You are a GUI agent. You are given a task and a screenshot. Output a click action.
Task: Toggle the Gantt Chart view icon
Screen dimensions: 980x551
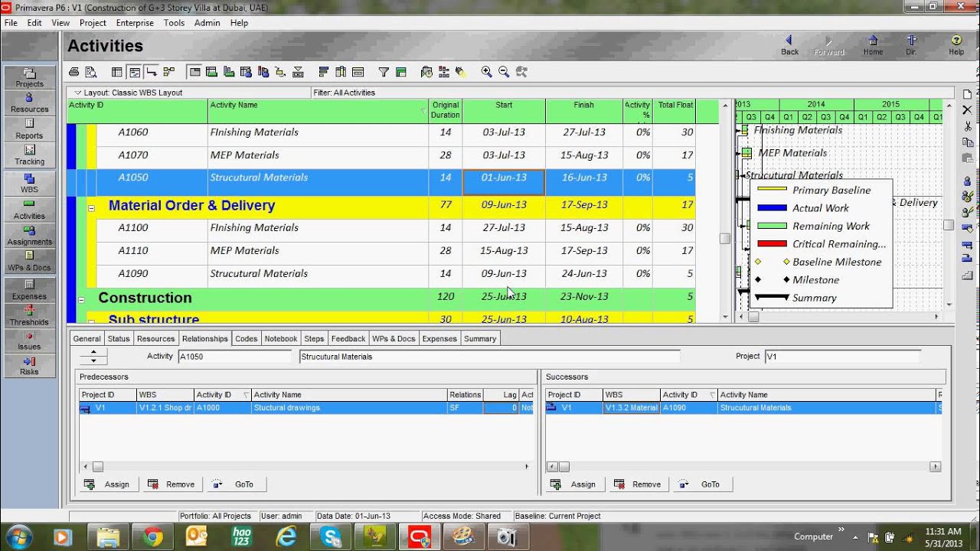point(134,72)
